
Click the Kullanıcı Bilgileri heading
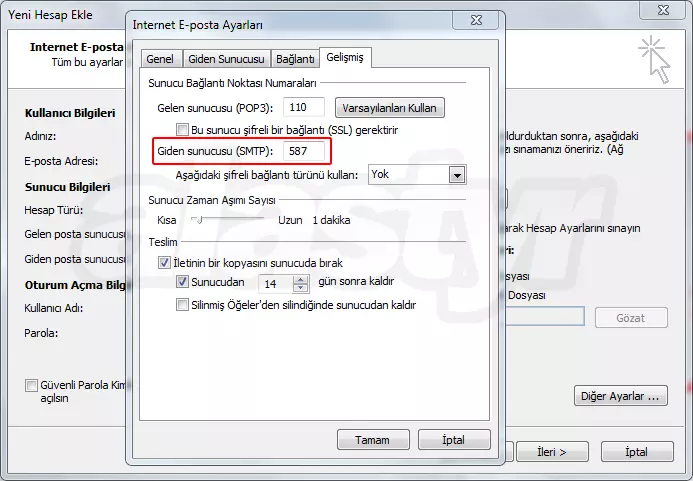(70, 113)
